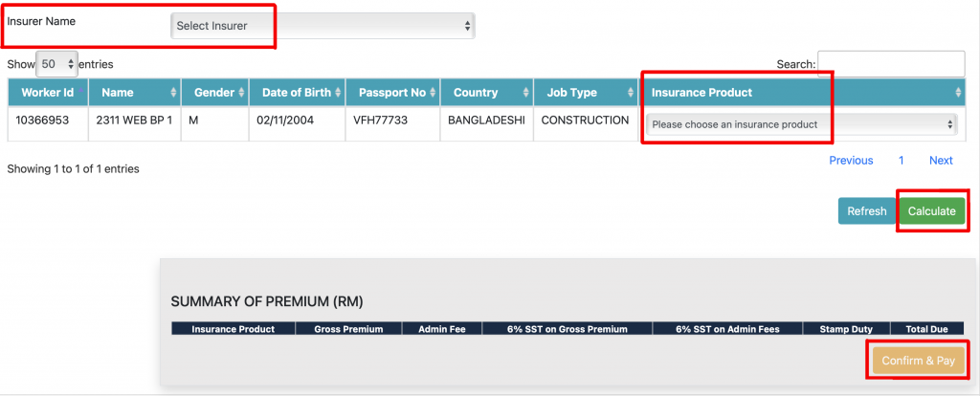Sort table by Passport No column

point(392,93)
